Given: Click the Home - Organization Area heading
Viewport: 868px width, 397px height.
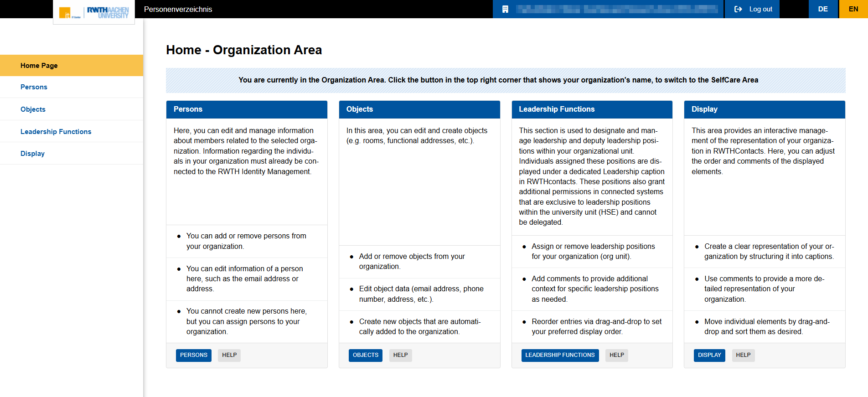Looking at the screenshot, I should (244, 50).
